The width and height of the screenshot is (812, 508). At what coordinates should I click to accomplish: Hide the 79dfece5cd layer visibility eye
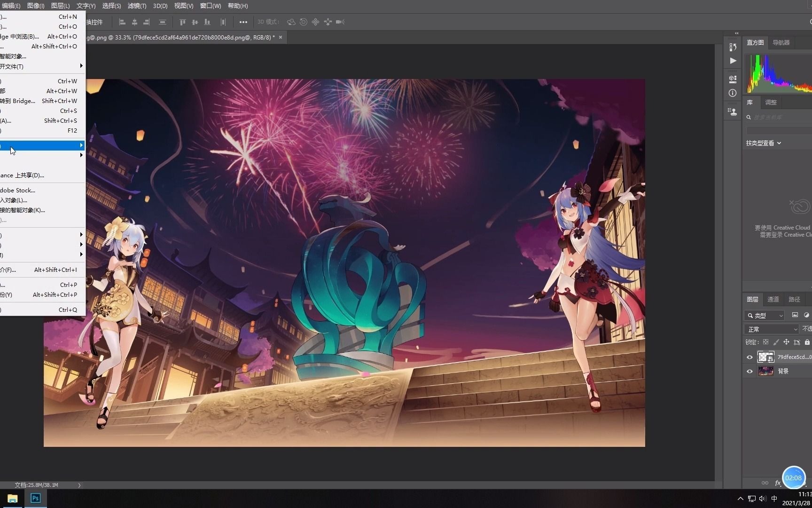coord(750,357)
